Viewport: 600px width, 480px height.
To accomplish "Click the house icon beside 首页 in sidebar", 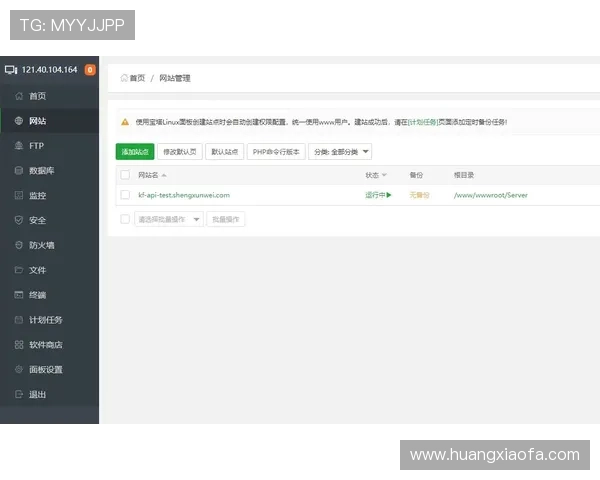I will pyautogui.click(x=19, y=96).
